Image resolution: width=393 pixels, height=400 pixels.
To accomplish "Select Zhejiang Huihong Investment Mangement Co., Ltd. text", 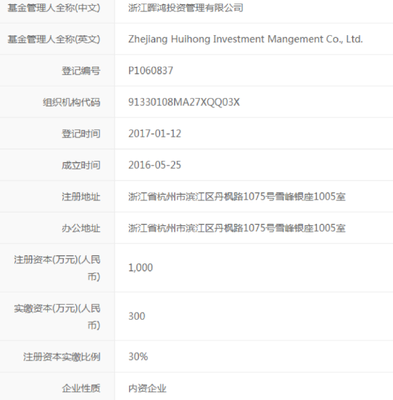I will 245,39.
